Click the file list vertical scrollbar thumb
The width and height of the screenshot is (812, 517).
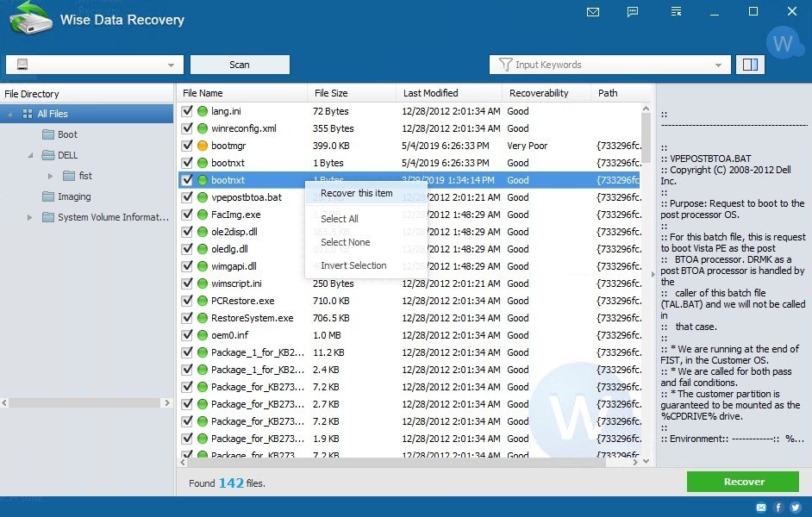(646, 138)
